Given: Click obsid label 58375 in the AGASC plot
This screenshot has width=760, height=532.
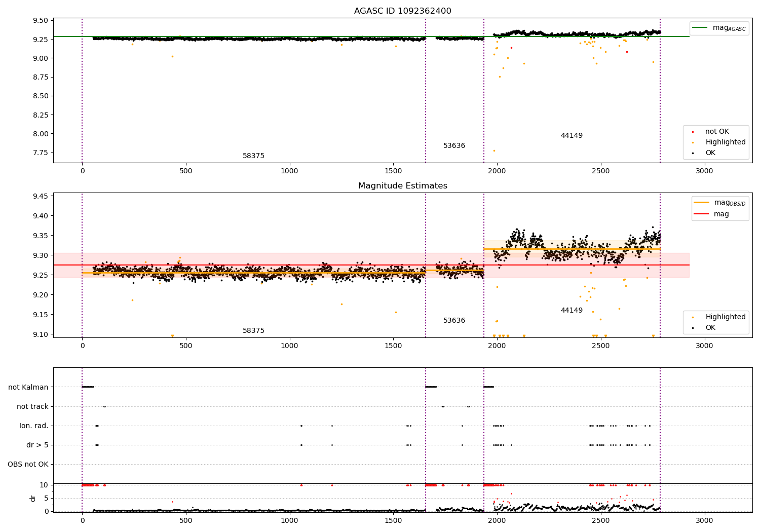Looking at the screenshot, I should pyautogui.click(x=253, y=156).
